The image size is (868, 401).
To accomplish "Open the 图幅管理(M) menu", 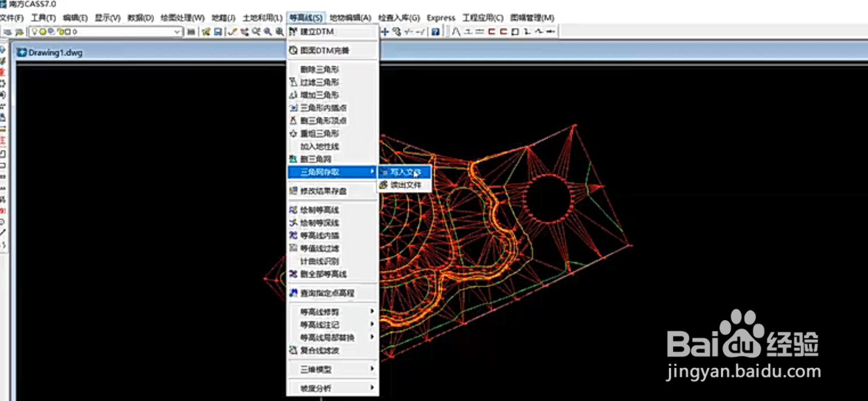I will coord(532,17).
